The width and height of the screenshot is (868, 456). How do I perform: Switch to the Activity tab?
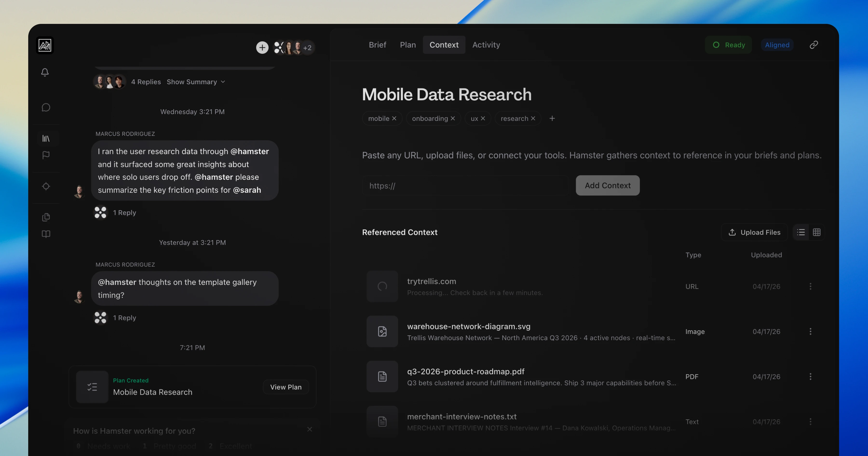pos(486,45)
